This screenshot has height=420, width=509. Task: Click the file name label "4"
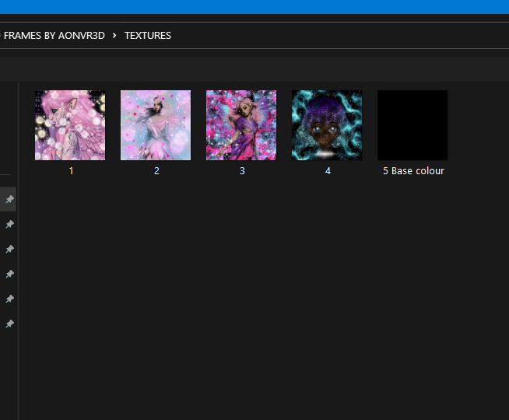tap(328, 171)
